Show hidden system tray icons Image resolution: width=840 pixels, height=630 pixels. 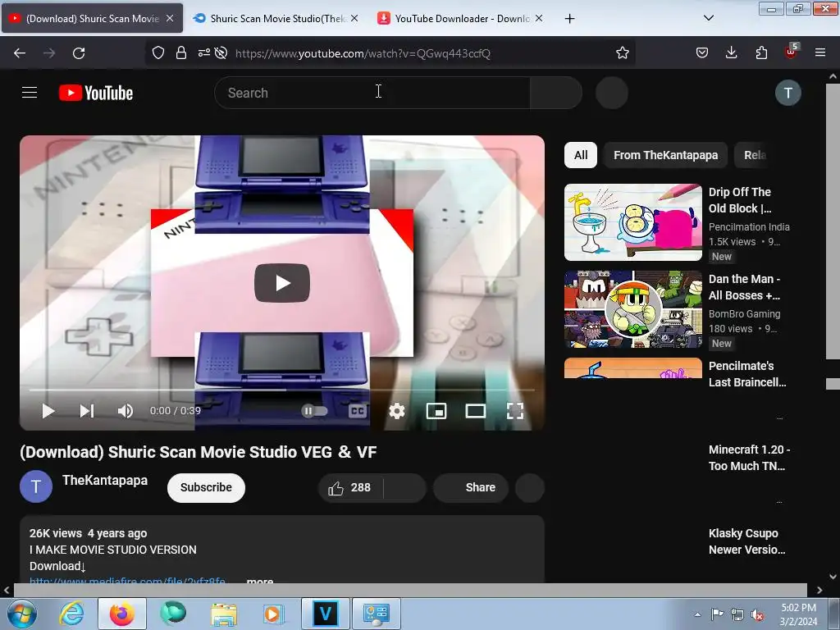coord(697,614)
